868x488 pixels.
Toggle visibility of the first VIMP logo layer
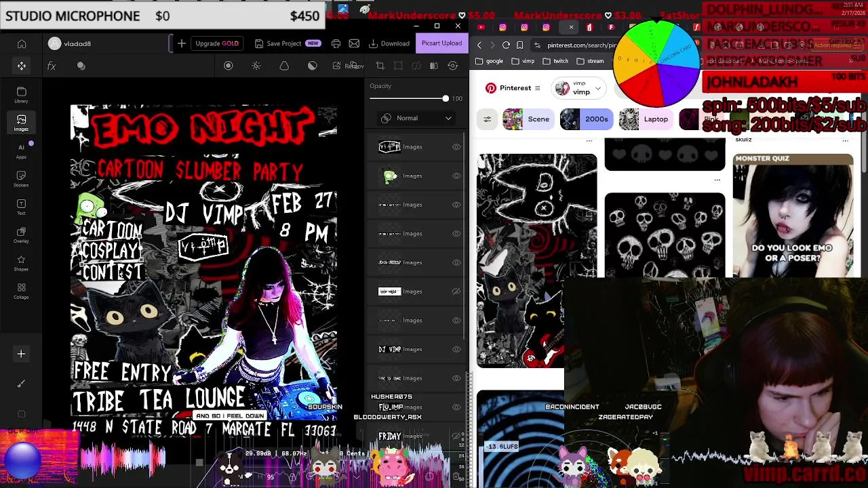[x=456, y=146]
